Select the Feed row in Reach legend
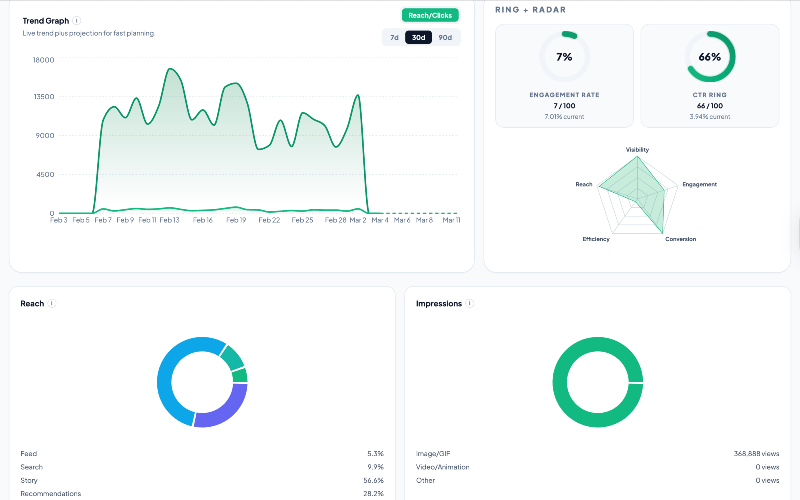800x500 pixels. tap(202, 454)
